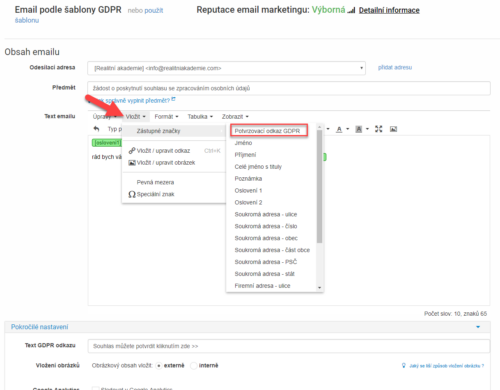Tick the Google Analytics tracking checkbox

(96, 388)
